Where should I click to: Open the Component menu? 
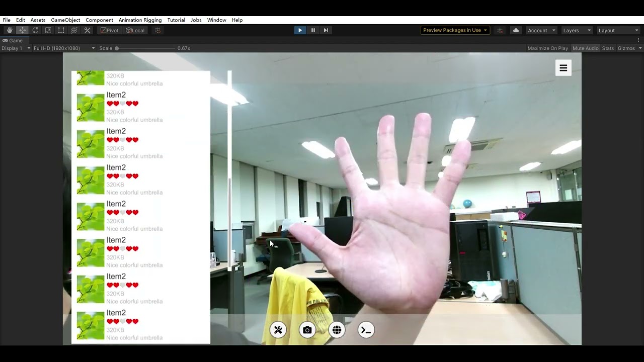pos(99,20)
